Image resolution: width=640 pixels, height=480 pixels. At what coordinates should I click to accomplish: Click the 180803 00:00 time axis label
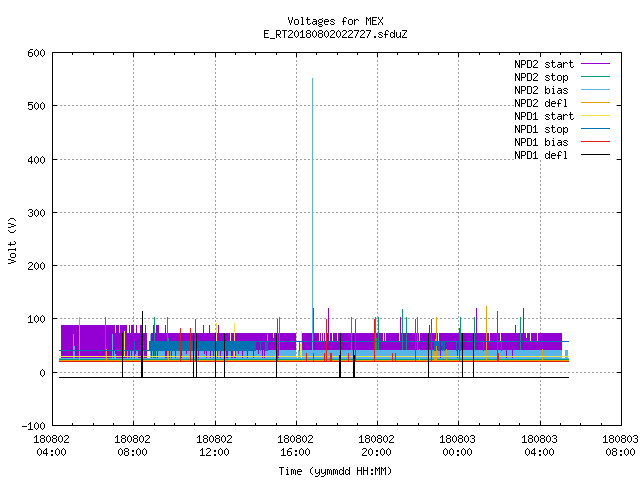click(x=458, y=445)
